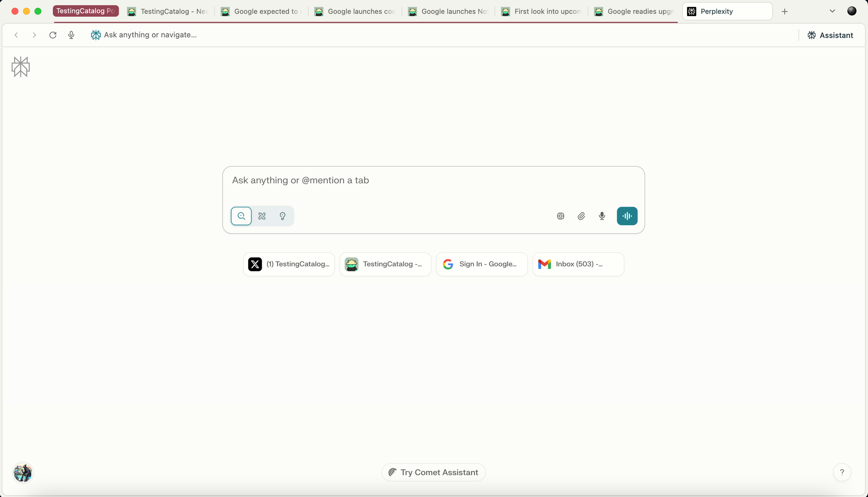Open a new tab with plus button
The image size is (868, 497).
(785, 11)
